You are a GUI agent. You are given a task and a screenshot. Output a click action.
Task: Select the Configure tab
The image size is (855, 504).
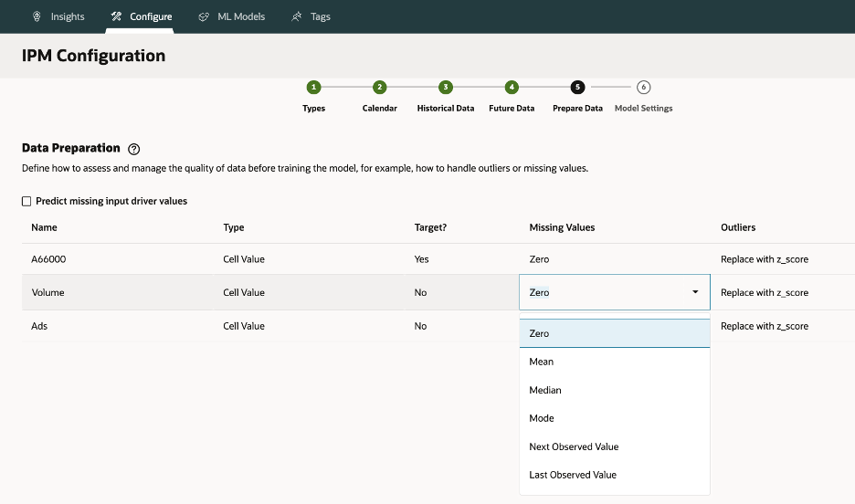coord(142,16)
